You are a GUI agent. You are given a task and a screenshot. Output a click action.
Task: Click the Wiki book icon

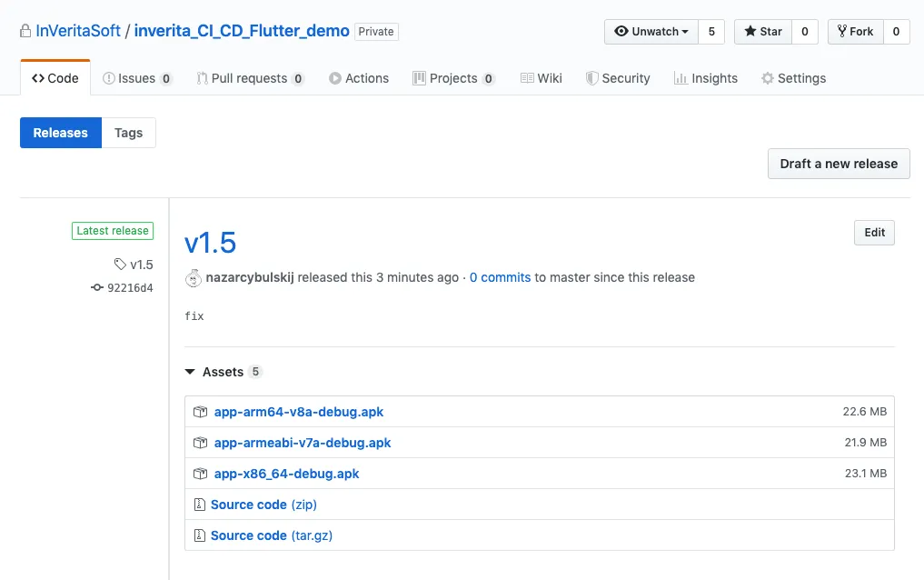527,78
